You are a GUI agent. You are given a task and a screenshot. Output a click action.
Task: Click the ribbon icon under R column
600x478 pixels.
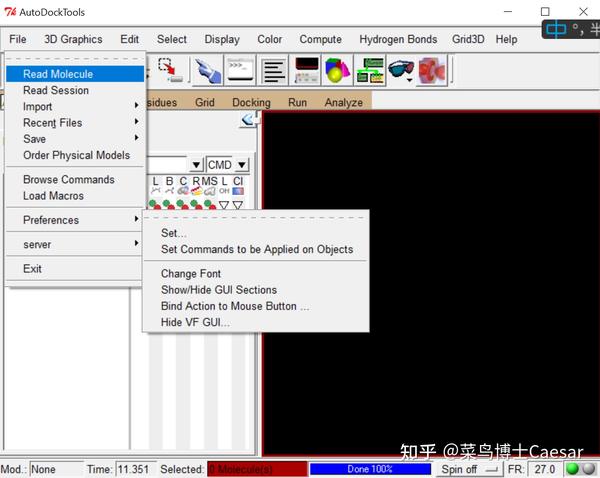tap(197, 191)
